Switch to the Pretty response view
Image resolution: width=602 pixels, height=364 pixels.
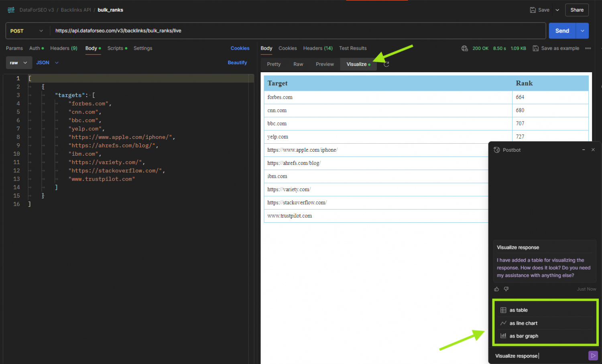(273, 64)
